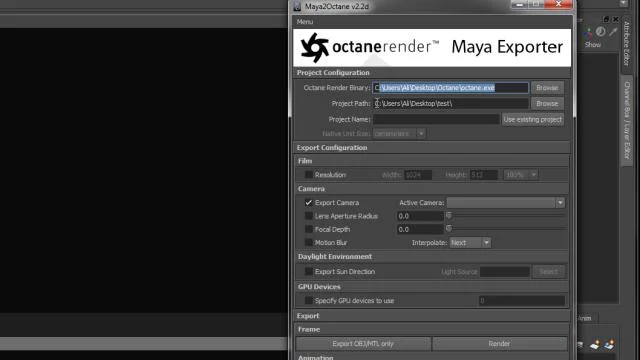This screenshot has width=640, height=360.
Task: Close the Maya side panel with X
Action: (x=616, y=19)
